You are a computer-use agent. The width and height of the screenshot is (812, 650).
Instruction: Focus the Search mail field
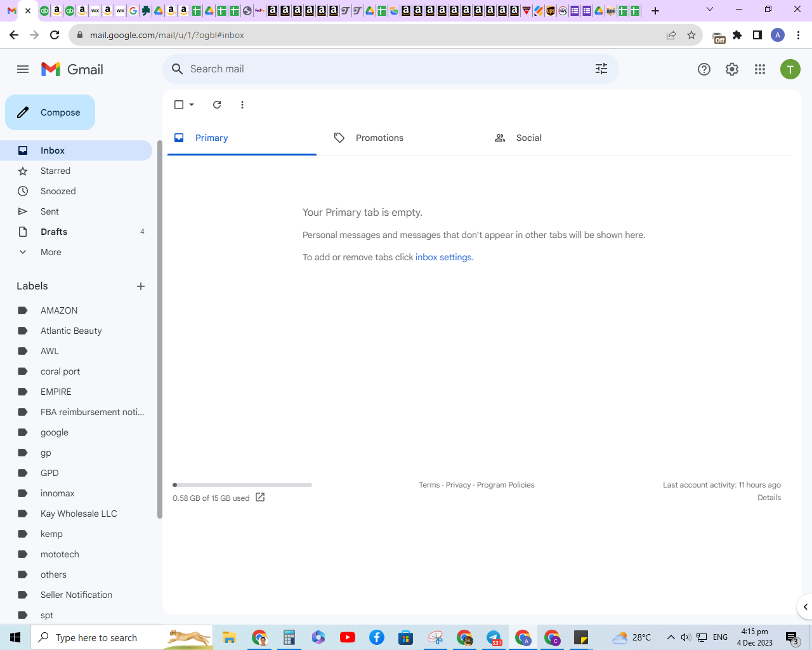[390, 69]
